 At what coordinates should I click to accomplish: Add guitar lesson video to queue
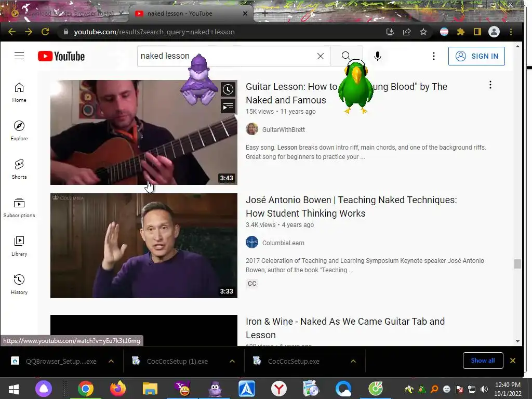[228, 106]
